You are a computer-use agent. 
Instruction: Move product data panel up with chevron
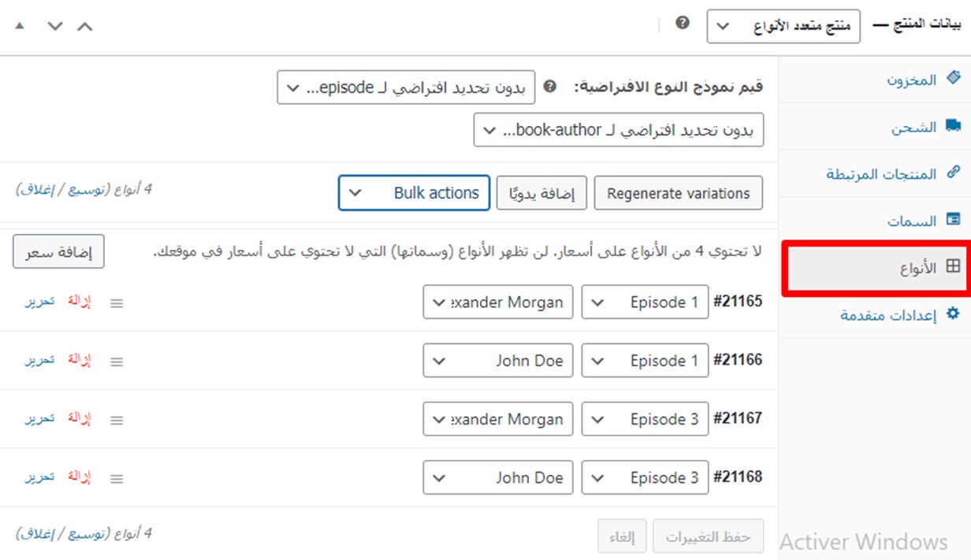click(85, 26)
